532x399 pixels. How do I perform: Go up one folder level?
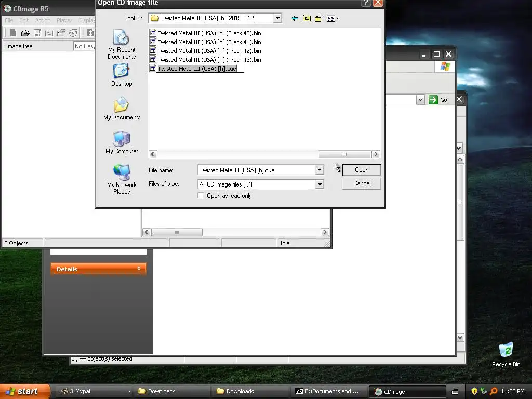point(307,18)
